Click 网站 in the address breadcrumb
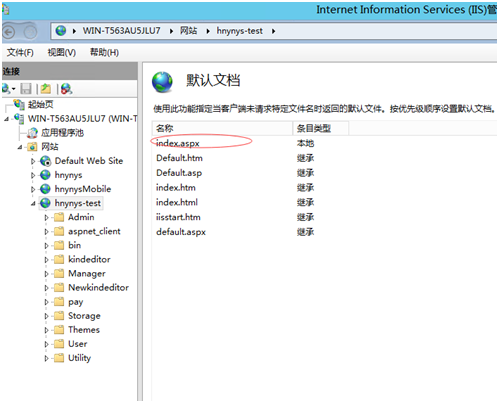Image resolution: width=499 pixels, height=403 pixels. pos(189,31)
